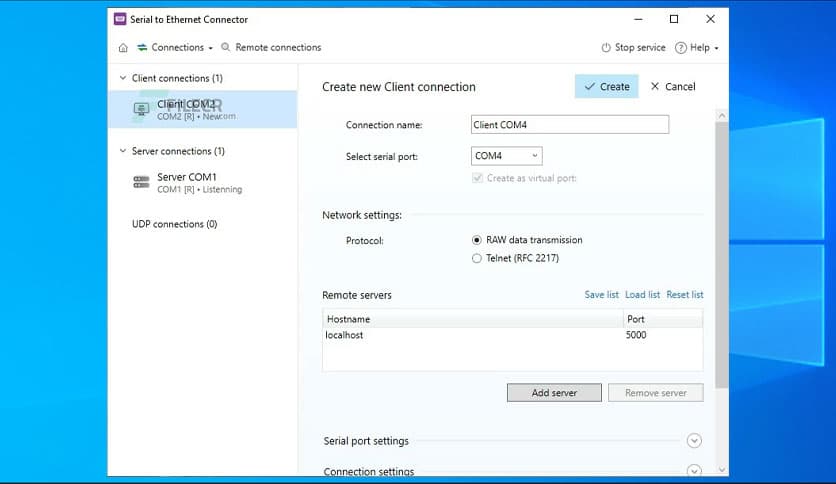
Task: Click the Hostname column header
Action: pos(472,319)
